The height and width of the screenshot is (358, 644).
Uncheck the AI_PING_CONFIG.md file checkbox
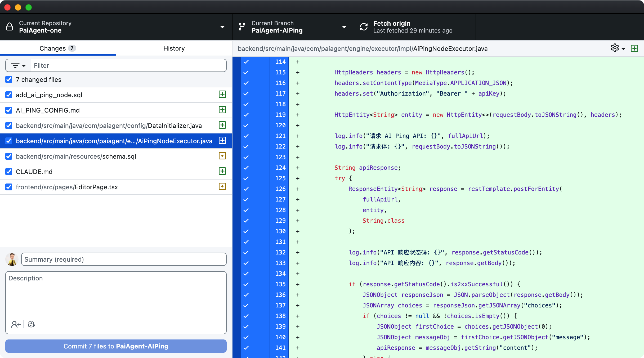pyautogui.click(x=9, y=110)
